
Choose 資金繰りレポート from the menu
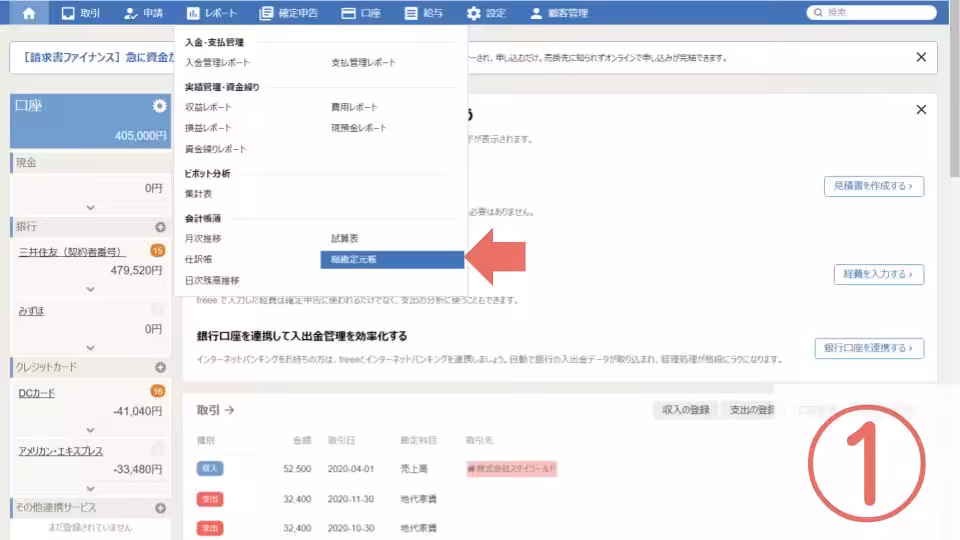click(215, 149)
